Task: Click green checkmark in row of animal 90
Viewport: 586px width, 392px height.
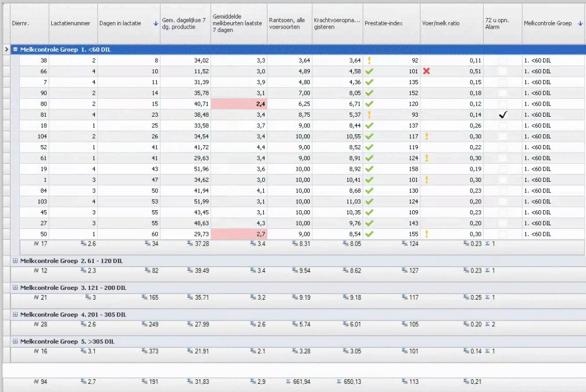Action: tap(369, 93)
